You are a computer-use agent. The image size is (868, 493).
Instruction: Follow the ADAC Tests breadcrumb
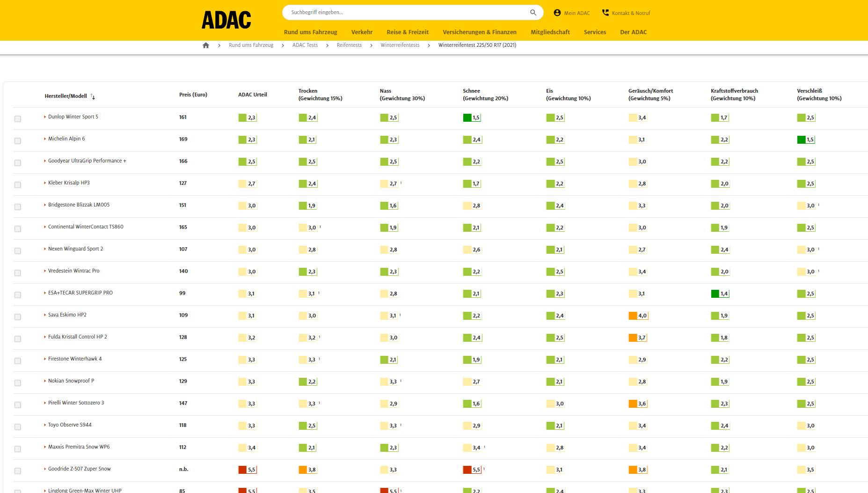[305, 45]
